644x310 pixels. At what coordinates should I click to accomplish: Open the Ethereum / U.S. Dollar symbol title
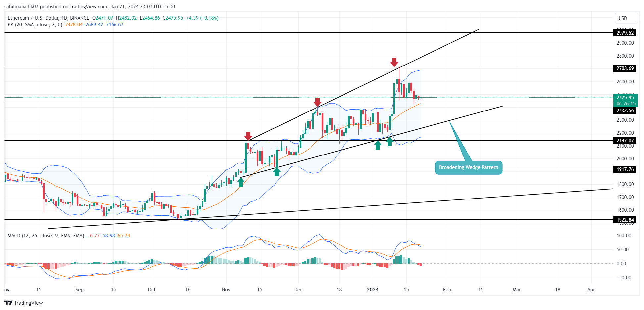pos(33,18)
